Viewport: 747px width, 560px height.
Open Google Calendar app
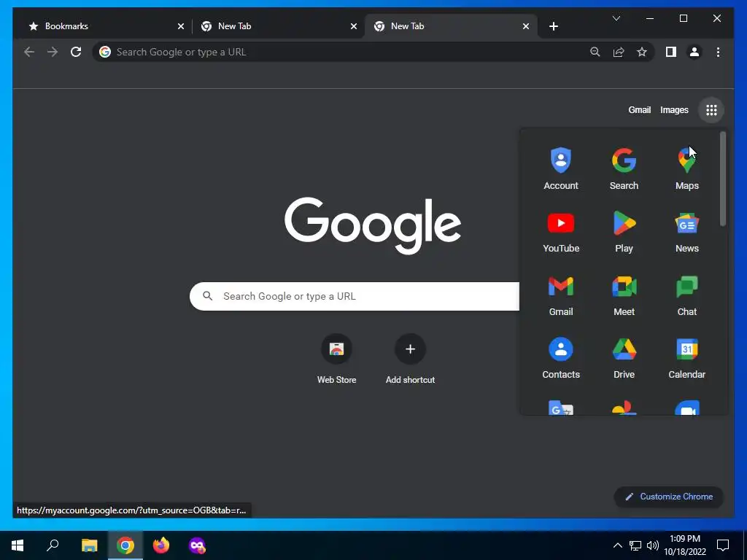click(x=686, y=358)
